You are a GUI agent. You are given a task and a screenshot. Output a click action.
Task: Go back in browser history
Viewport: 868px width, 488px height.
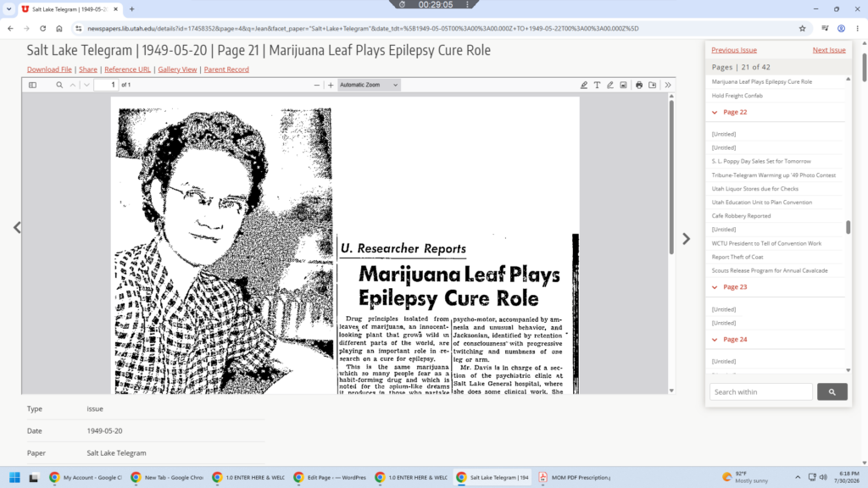click(x=10, y=28)
